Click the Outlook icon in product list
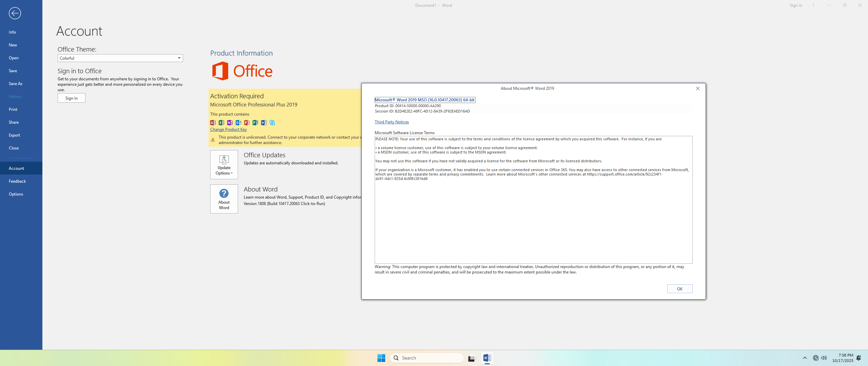Viewport: 868px width, 366px height. [238, 123]
